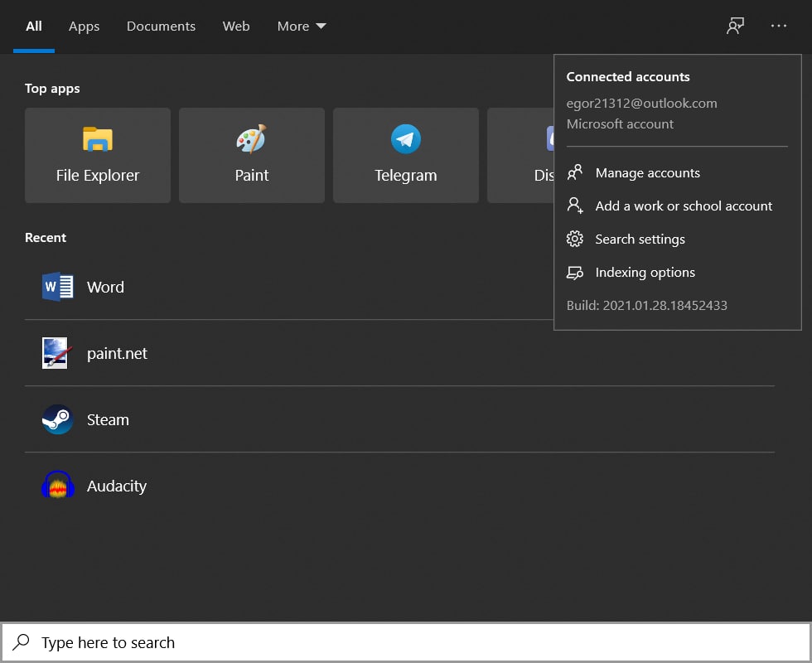
Task: Switch to the Documents tab
Action: pyautogui.click(x=161, y=27)
